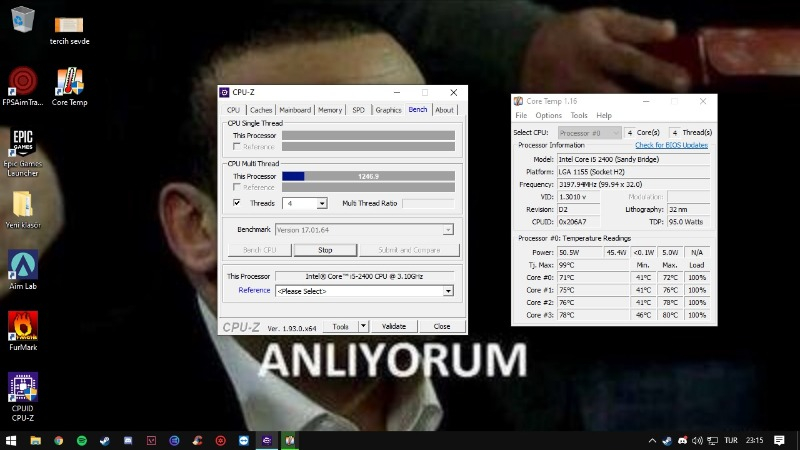Open Core Temp Tools menu
This screenshot has width=800, height=450.
pos(579,115)
